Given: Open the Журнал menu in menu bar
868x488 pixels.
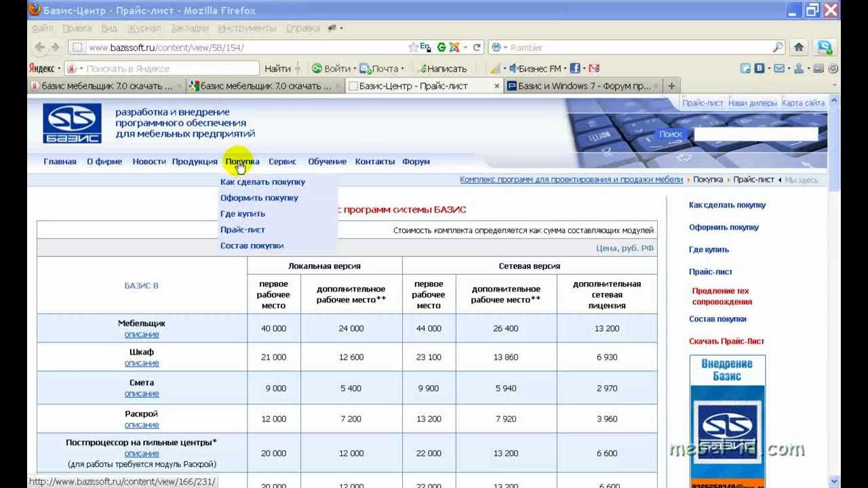Looking at the screenshot, I should click(144, 28).
